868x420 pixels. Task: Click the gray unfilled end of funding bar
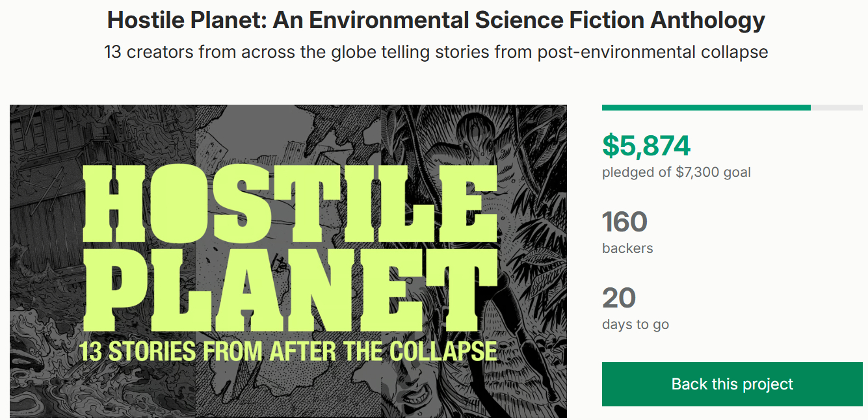click(x=837, y=107)
